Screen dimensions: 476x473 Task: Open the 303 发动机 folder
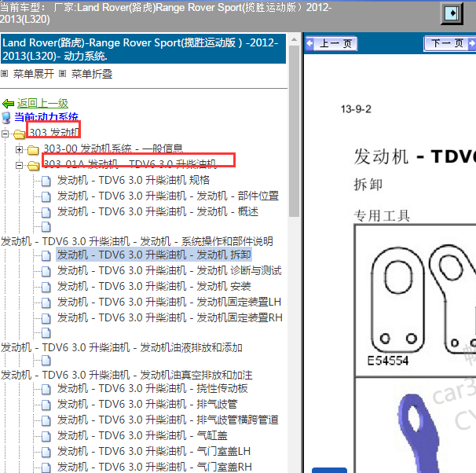54,133
